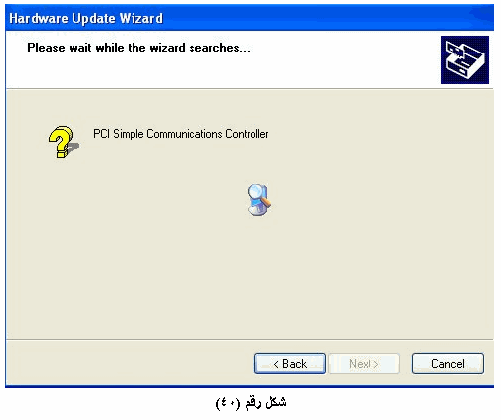Click the number in the Arabic caption parentheses
This screenshot has height=420, width=501.
(229, 403)
